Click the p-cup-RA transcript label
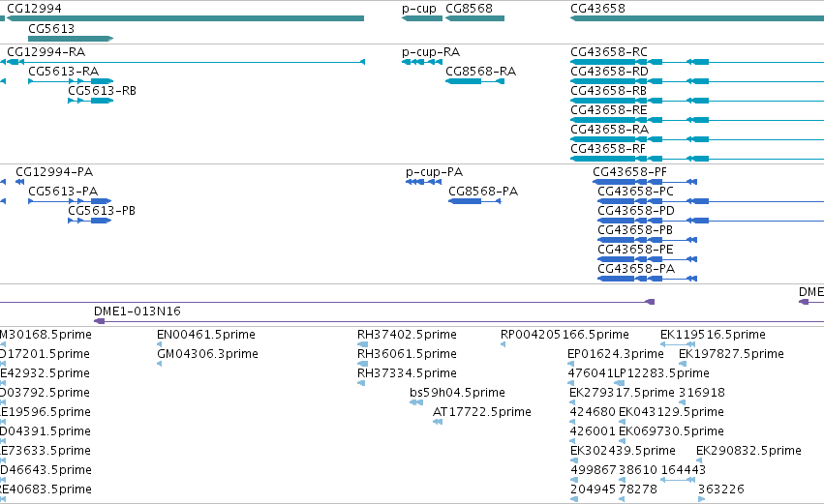Viewport: 824px width, 504px height. tap(430, 52)
